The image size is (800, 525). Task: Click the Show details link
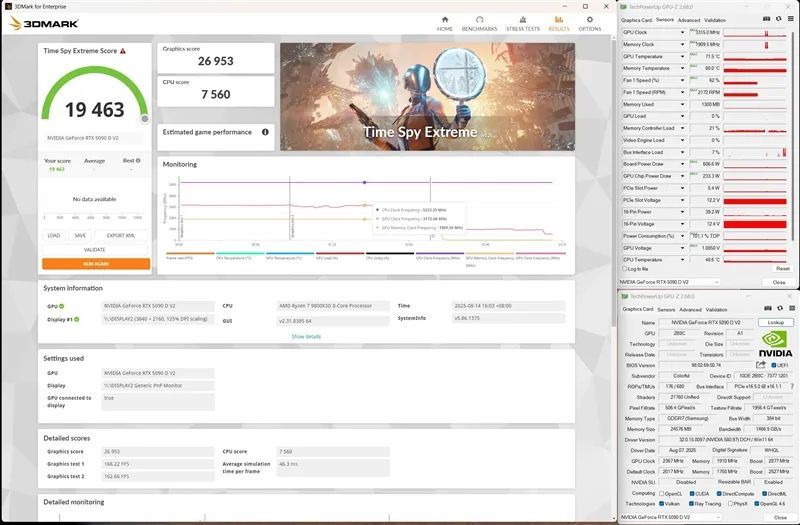306,337
